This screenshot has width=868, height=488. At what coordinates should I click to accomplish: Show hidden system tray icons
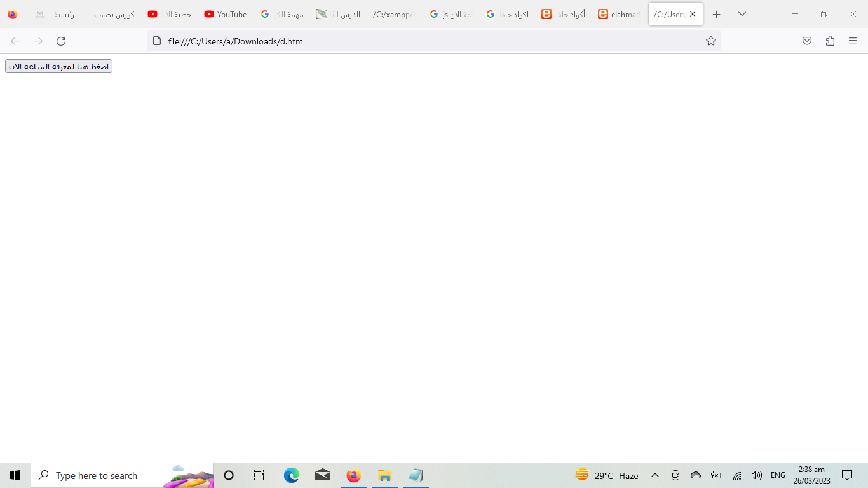pyautogui.click(x=655, y=475)
